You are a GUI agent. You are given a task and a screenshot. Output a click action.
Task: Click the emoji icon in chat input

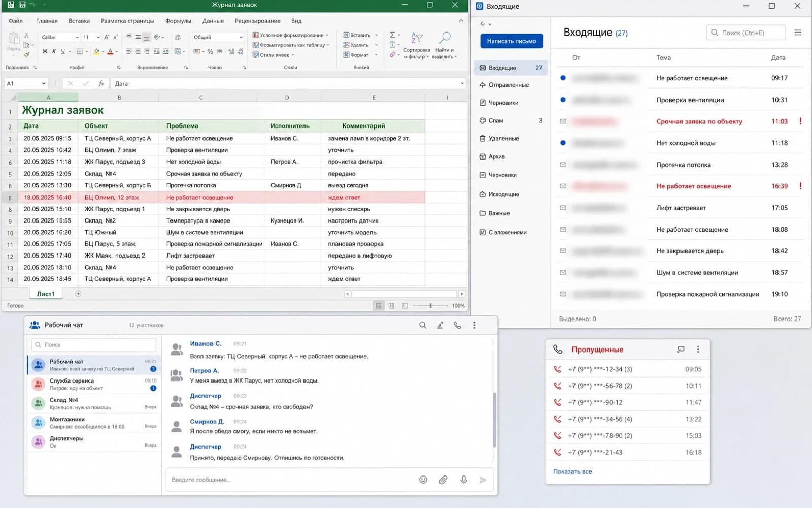point(423,480)
